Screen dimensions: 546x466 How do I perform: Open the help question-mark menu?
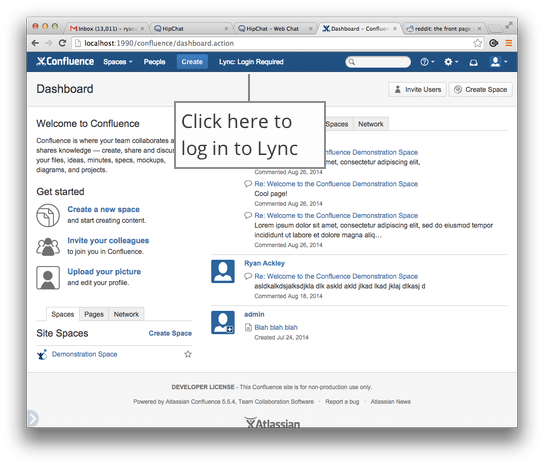[x=427, y=62]
